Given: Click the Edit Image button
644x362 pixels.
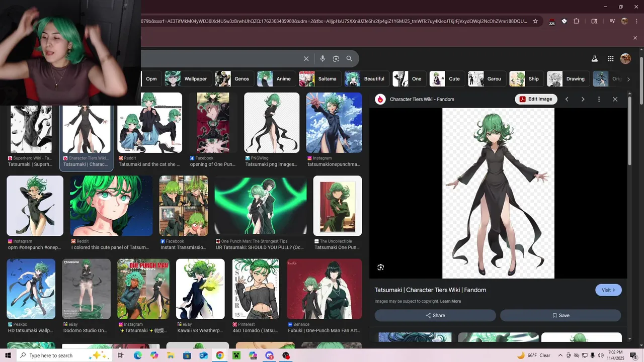Looking at the screenshot, I should [x=536, y=99].
